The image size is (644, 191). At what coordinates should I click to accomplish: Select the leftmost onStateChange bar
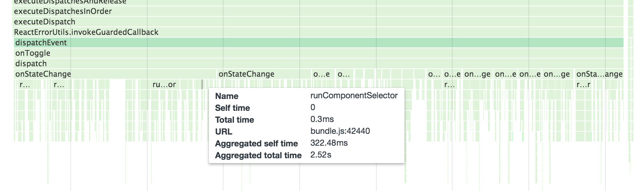[43, 74]
